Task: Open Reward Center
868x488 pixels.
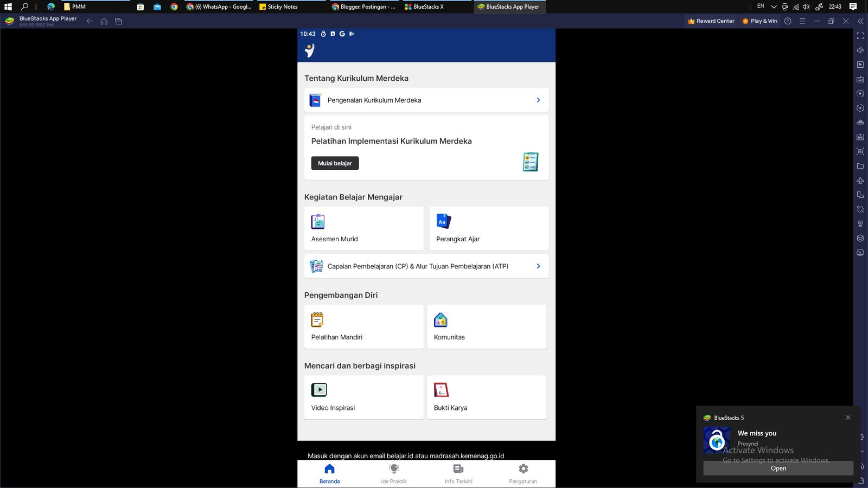Action: pos(711,21)
